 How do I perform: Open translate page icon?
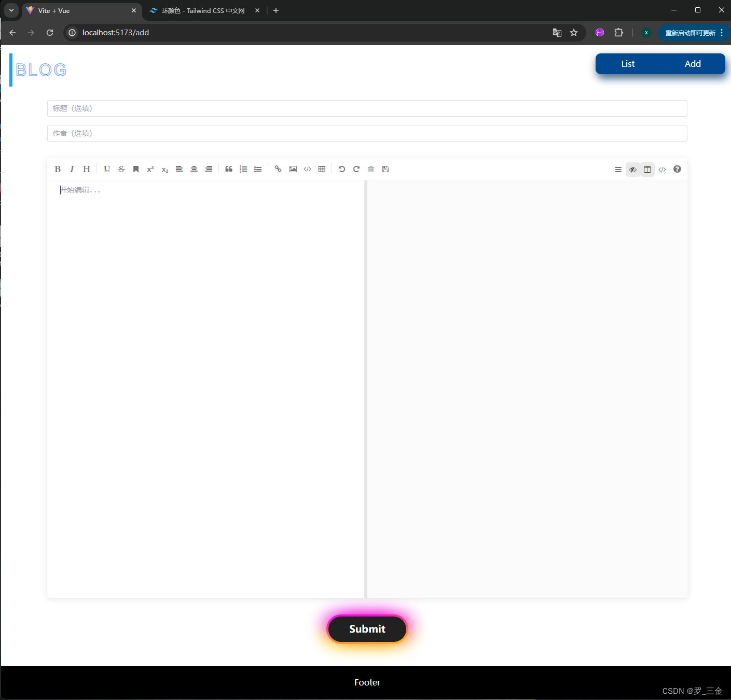tap(557, 33)
